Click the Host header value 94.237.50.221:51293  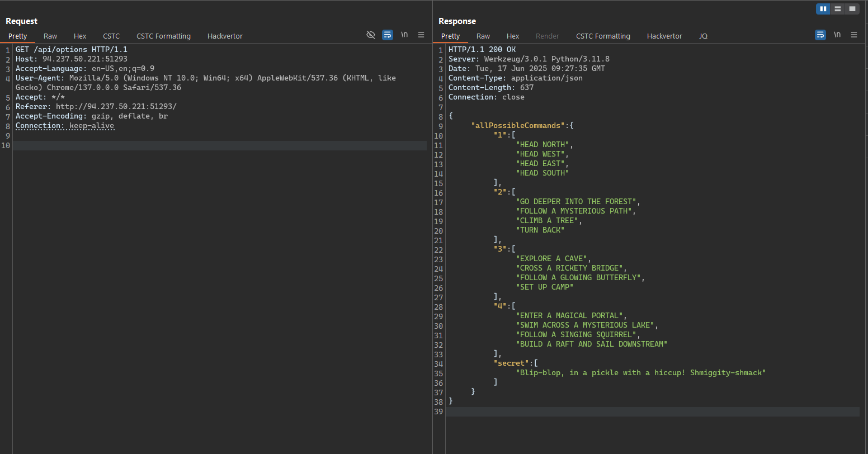click(x=84, y=59)
